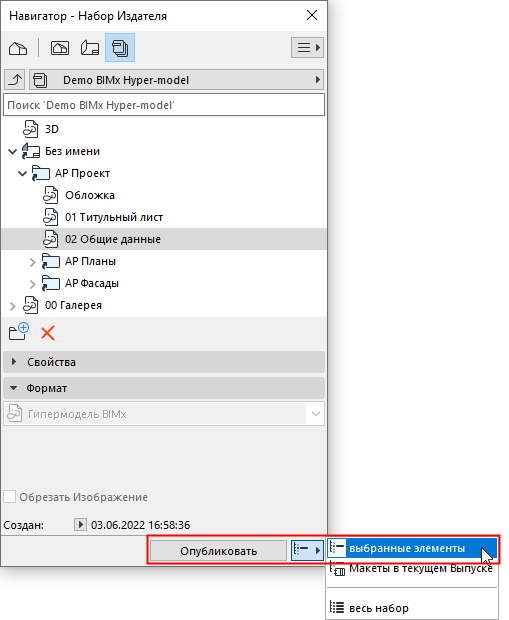The height and width of the screenshot is (620, 509).
Task: Click the 'АР Проект' folder icon
Action: (x=40, y=173)
